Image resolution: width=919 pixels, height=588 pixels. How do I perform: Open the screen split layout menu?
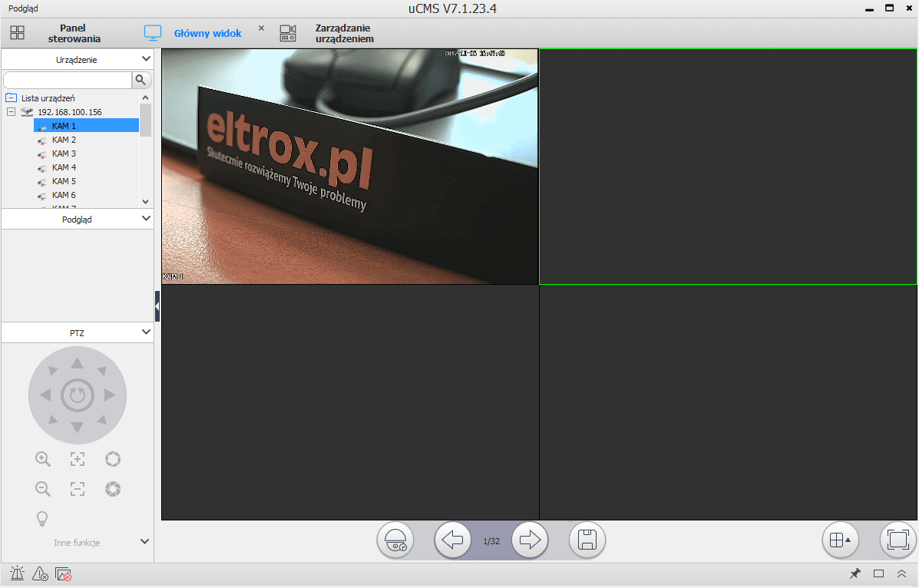[x=840, y=540]
